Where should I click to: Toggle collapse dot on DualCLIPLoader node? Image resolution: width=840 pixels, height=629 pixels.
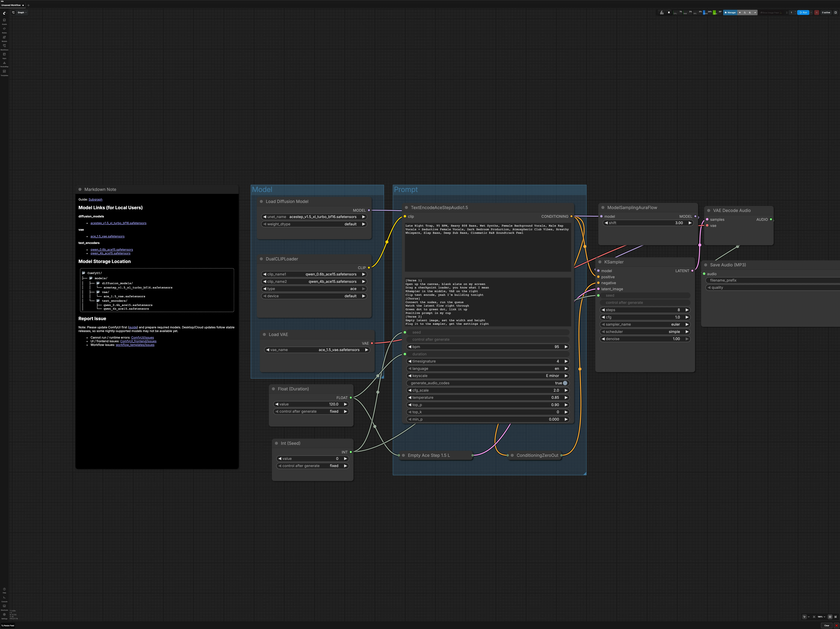(x=261, y=259)
